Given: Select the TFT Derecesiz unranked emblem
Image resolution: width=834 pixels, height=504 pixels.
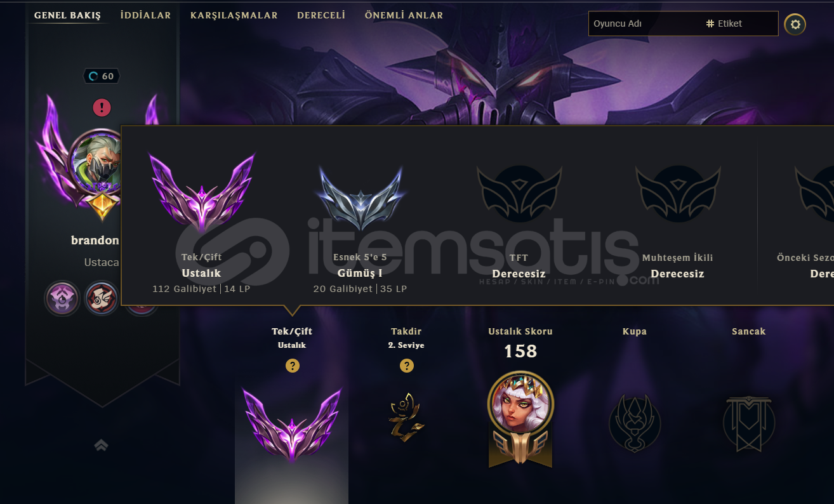Looking at the screenshot, I should [519, 195].
